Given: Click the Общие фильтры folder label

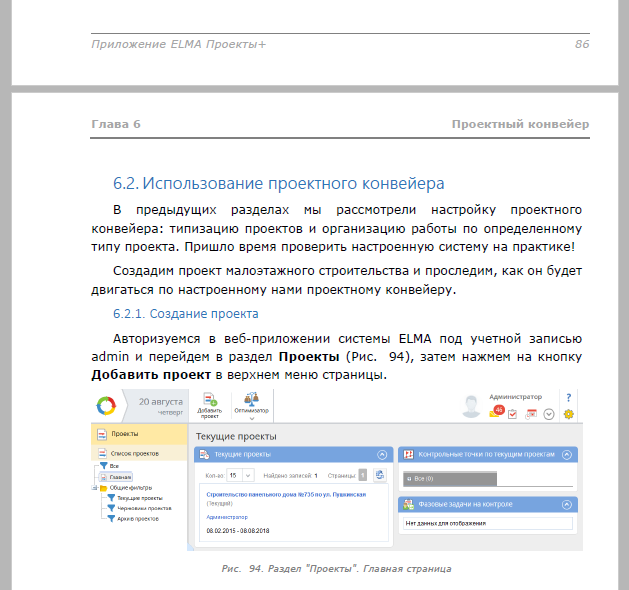Looking at the screenshot, I should tap(131, 488).
